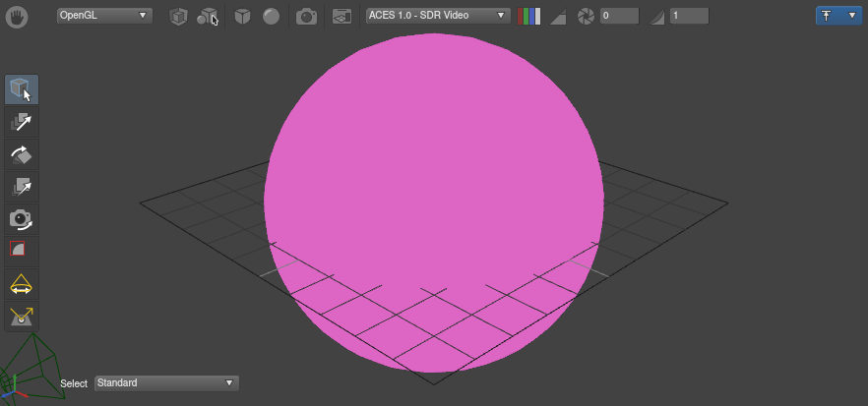Screen dimensions: 868x406
Task: Select the Translate manipulator tool
Action: tap(22, 122)
